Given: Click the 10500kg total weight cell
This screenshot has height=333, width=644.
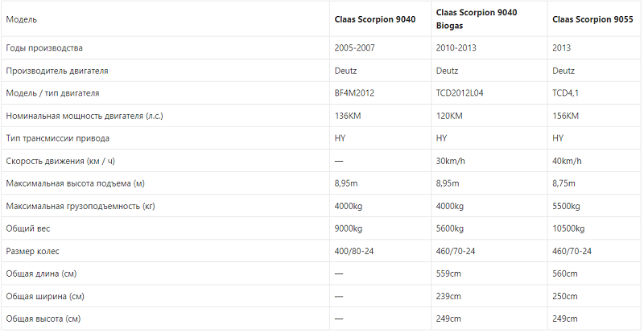Looking at the screenshot, I should 568,228.
